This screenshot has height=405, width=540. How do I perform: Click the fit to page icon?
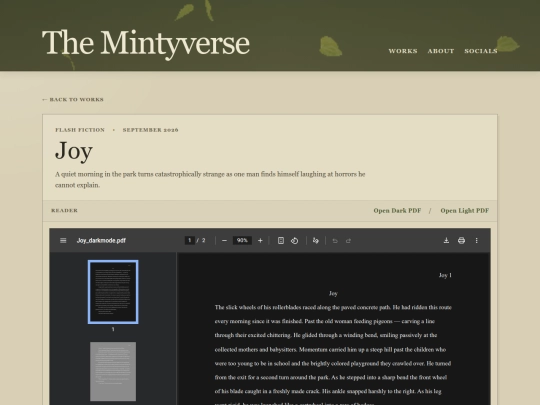tap(281, 240)
